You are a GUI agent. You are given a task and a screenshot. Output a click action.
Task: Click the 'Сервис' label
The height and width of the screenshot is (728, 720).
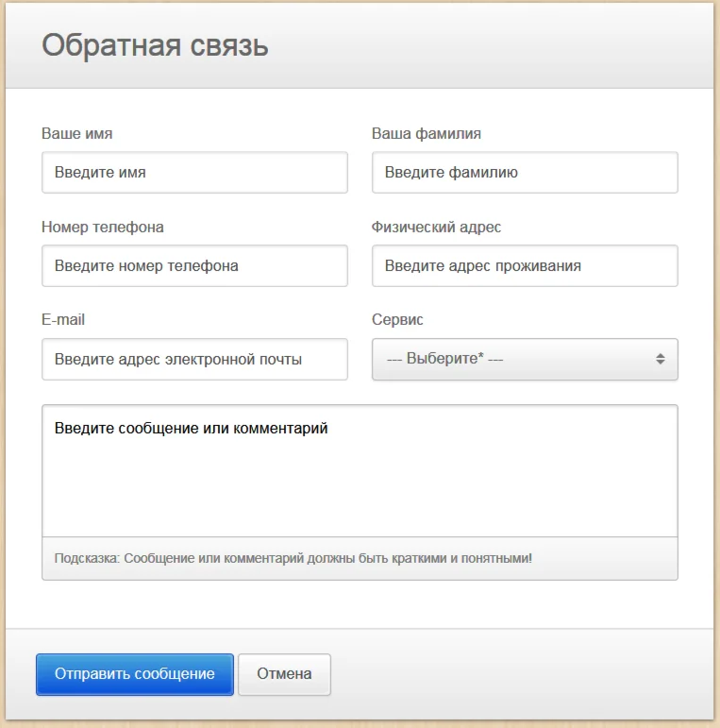[397, 319]
